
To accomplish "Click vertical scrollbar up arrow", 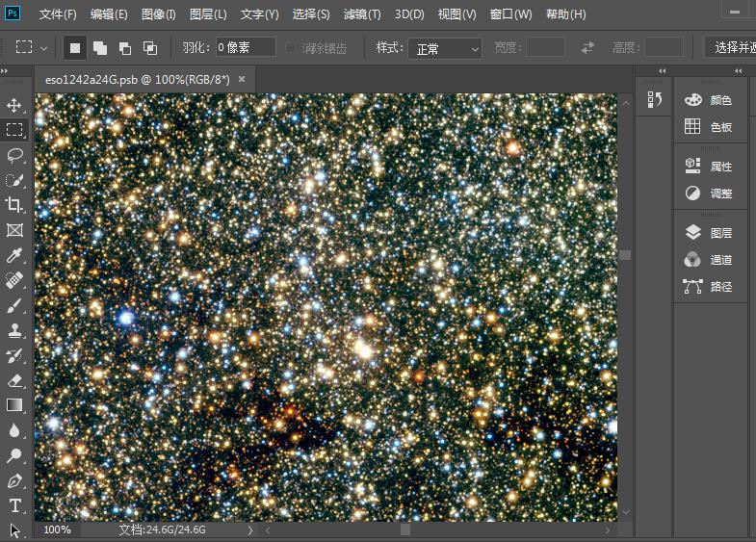I will tap(626, 103).
